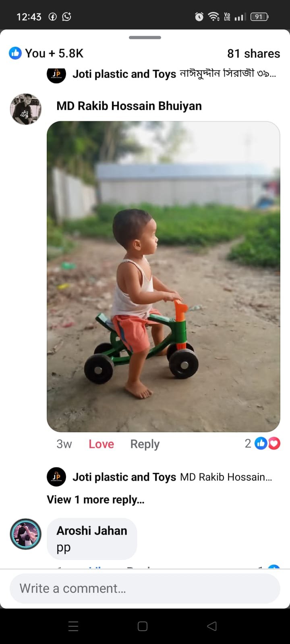Viewport: 290px width, 644px height.
Task: Tap the blue like reaction icon beside You + 5.8K
Action: point(15,53)
